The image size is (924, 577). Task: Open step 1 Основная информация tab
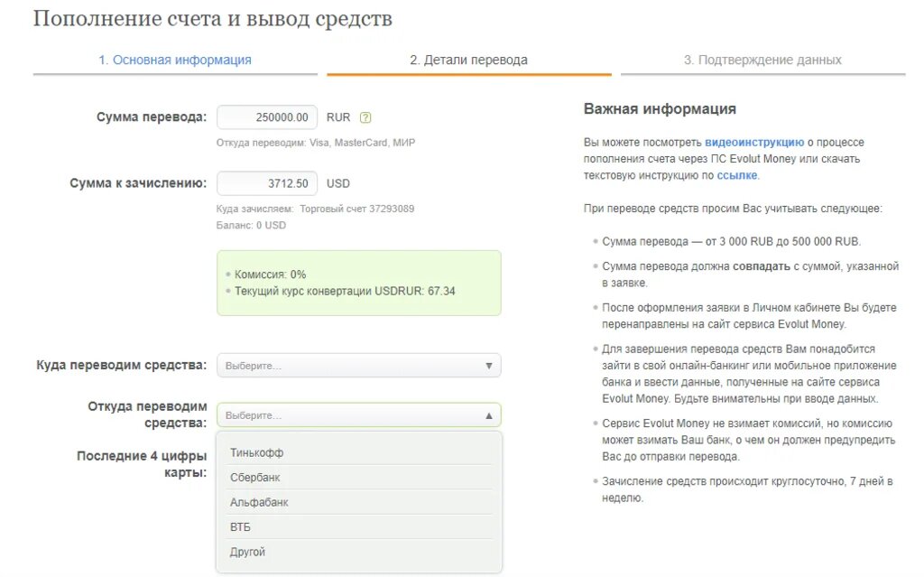click(x=174, y=60)
